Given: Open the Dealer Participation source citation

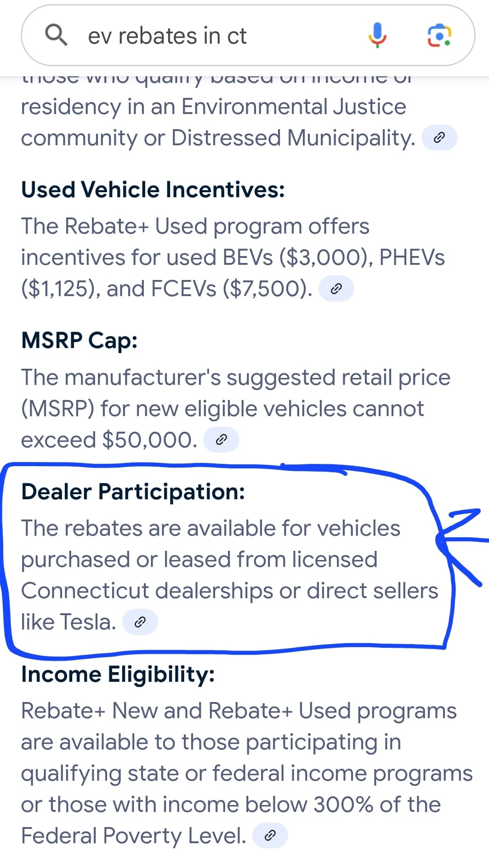Looking at the screenshot, I should pos(140,622).
